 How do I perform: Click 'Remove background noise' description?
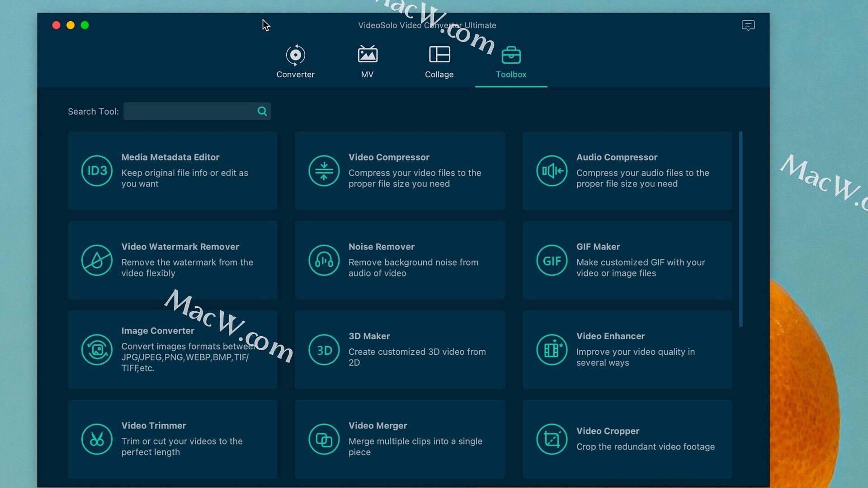[413, 268]
